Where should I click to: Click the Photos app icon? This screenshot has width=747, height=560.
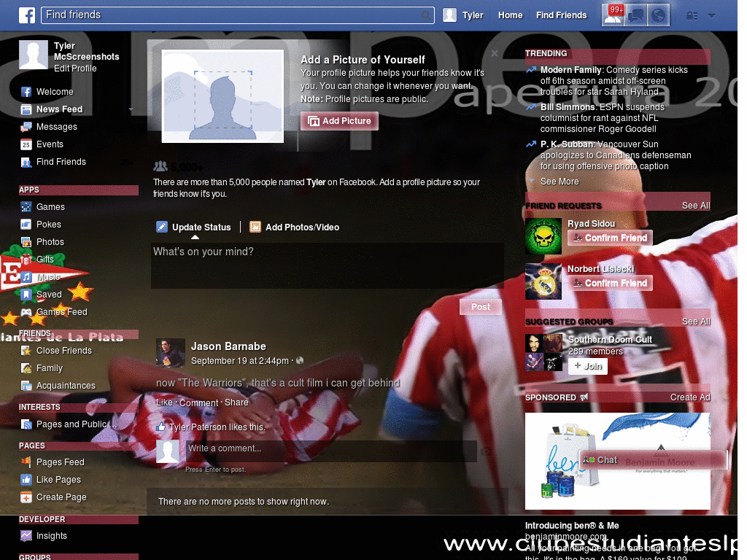[26, 242]
